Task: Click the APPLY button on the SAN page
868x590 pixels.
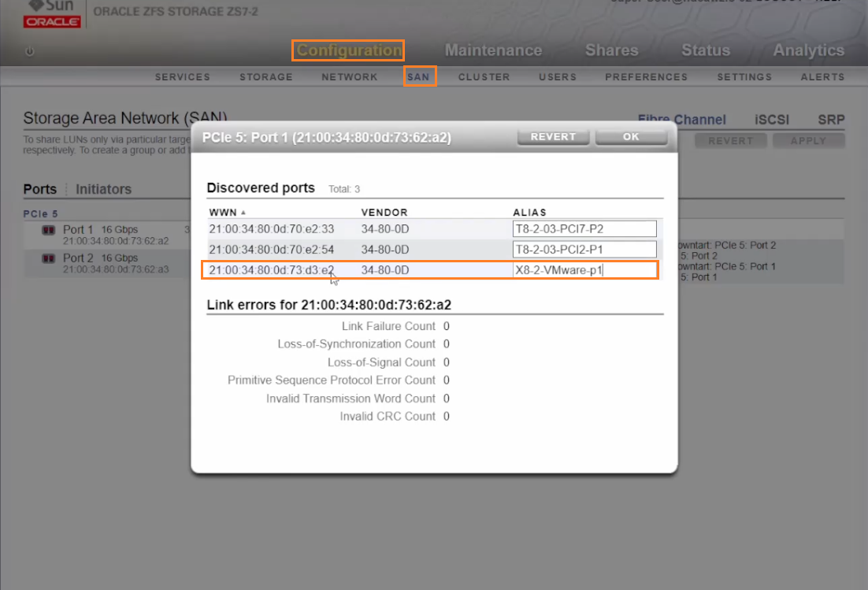Action: [809, 141]
